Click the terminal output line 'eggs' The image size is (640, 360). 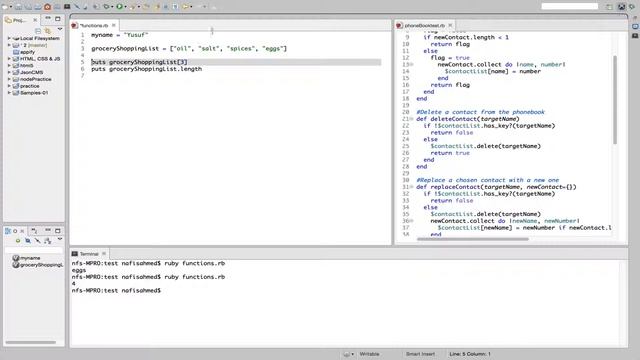79,270
